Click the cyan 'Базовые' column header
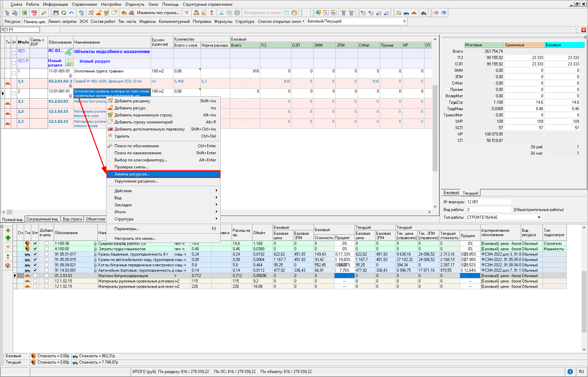Image resolution: width=588 pixels, height=377 pixels. tap(564, 45)
